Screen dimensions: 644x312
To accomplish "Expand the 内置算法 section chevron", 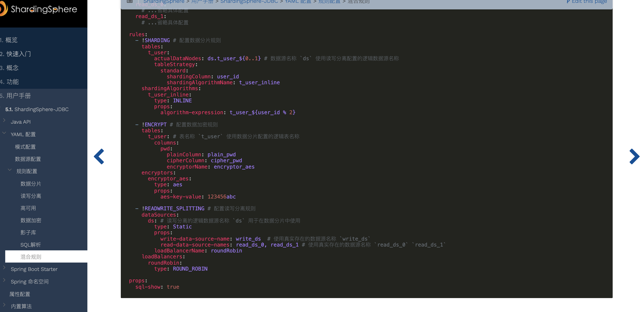I will [x=4, y=305].
